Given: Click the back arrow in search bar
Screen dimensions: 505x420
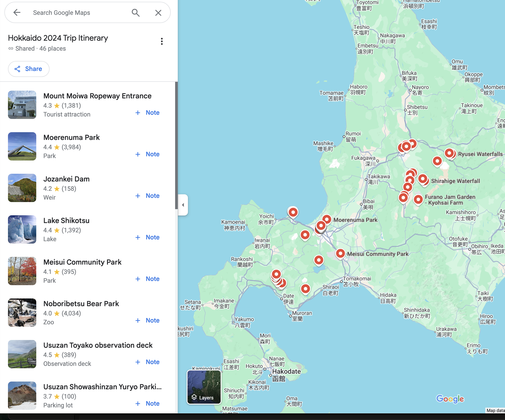Looking at the screenshot, I should pyautogui.click(x=17, y=13).
